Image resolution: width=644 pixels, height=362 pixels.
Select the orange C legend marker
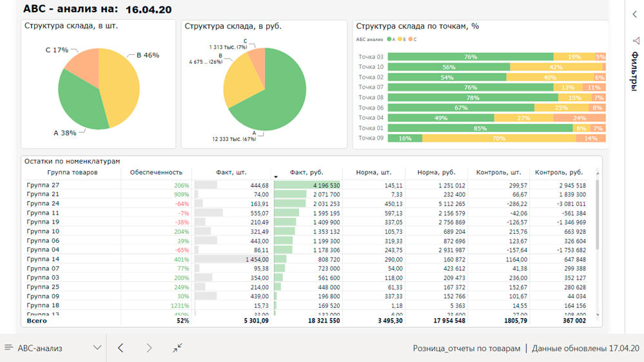pos(411,39)
